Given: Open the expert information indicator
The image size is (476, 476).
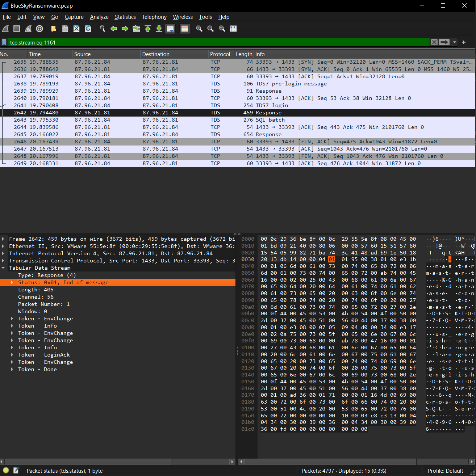Looking at the screenshot, I should pos(6,471).
